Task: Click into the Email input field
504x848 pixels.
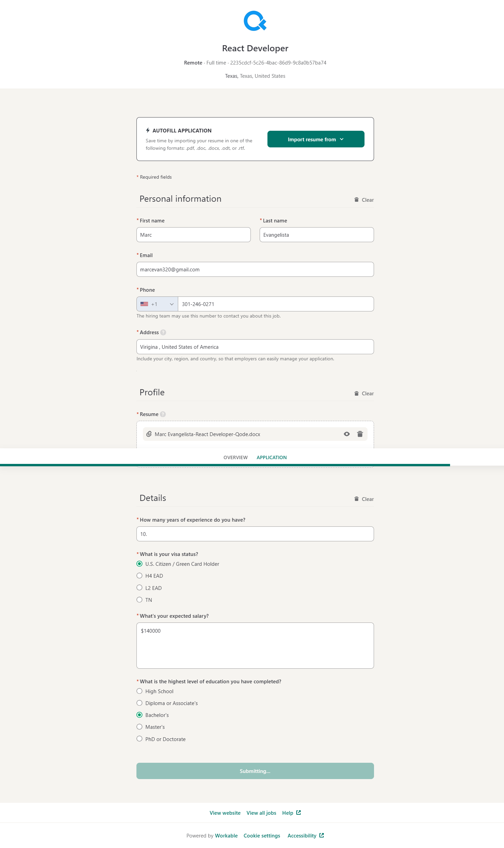Action: (x=255, y=269)
